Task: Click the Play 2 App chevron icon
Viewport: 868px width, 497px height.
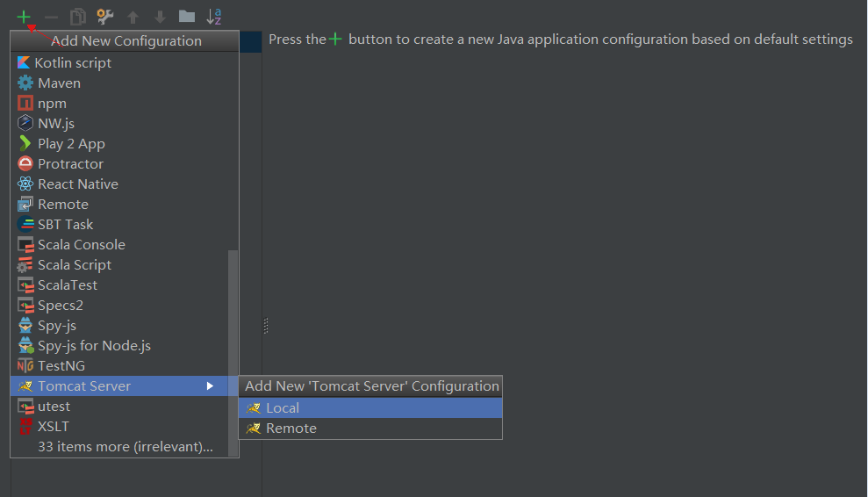Action: 25,143
